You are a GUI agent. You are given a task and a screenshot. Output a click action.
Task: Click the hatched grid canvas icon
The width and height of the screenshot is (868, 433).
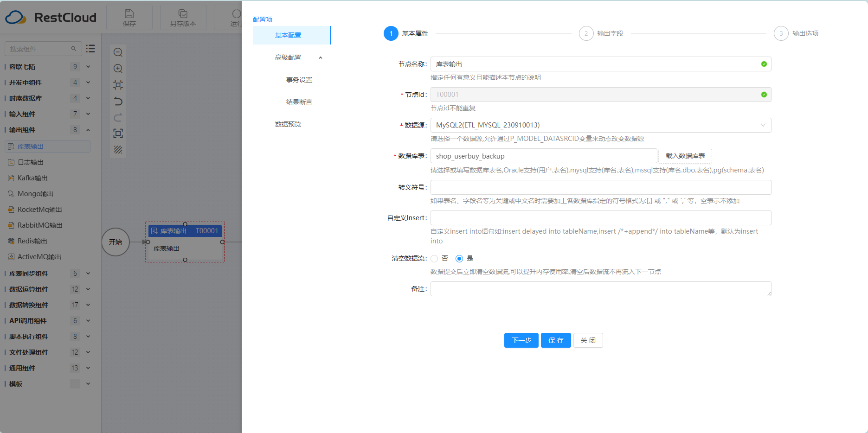point(118,150)
